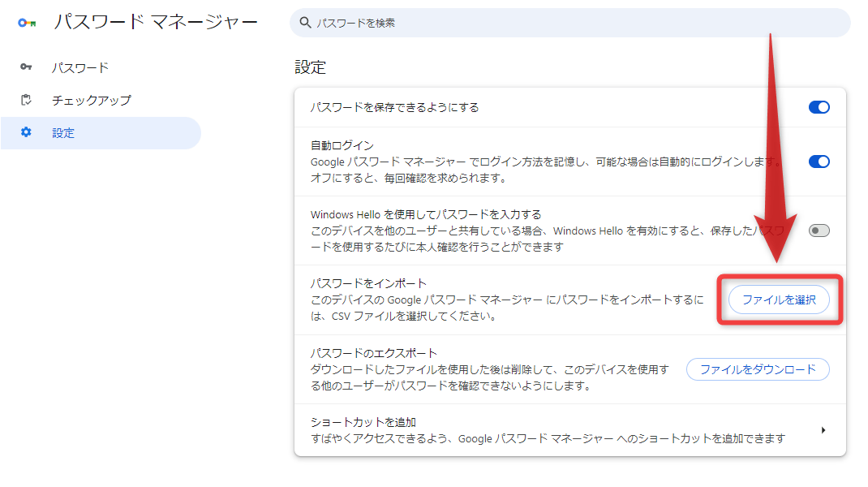Click the 設定 section heading
This screenshot has width=868, height=487.
point(311,67)
